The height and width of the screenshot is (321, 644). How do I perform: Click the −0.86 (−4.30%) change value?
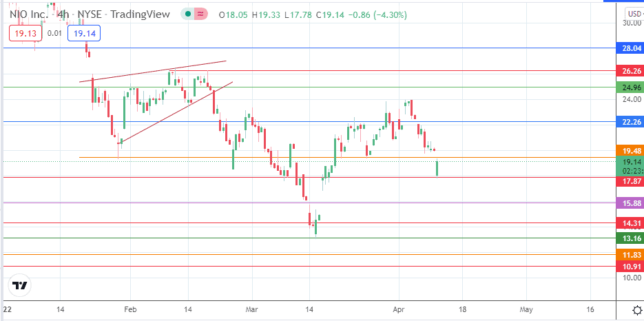coord(377,14)
